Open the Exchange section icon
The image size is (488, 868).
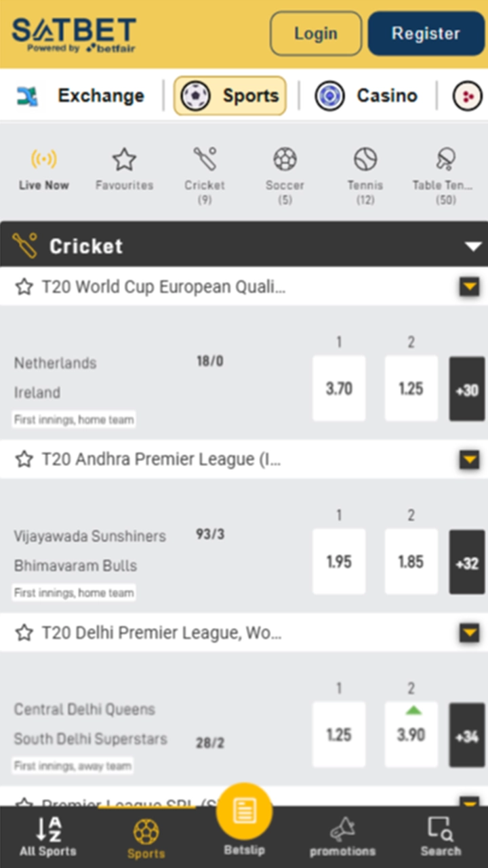27,95
